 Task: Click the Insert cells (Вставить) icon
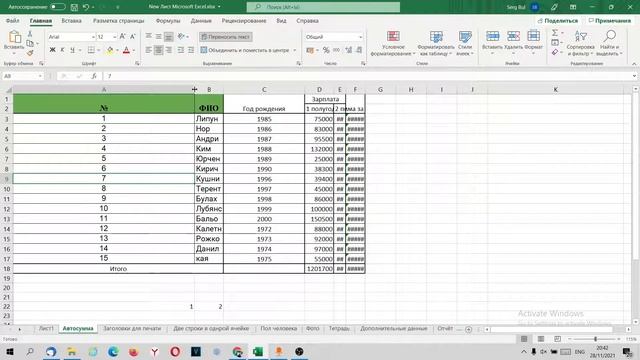(x=492, y=36)
